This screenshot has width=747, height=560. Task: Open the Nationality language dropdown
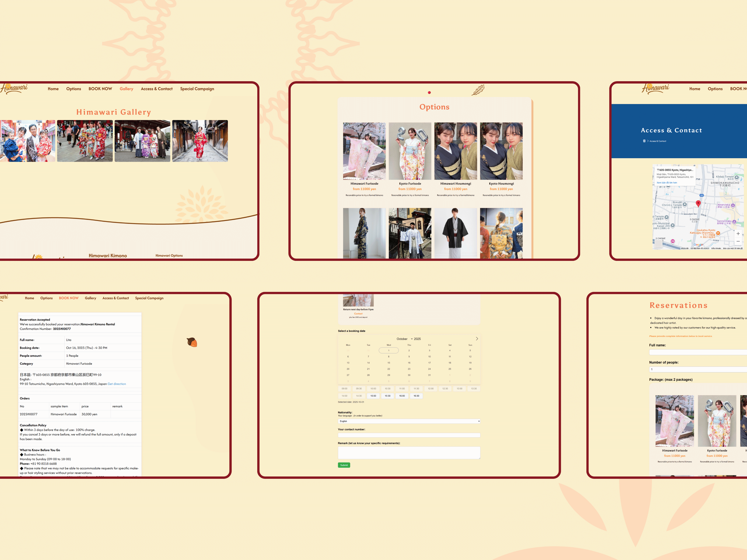(409, 421)
